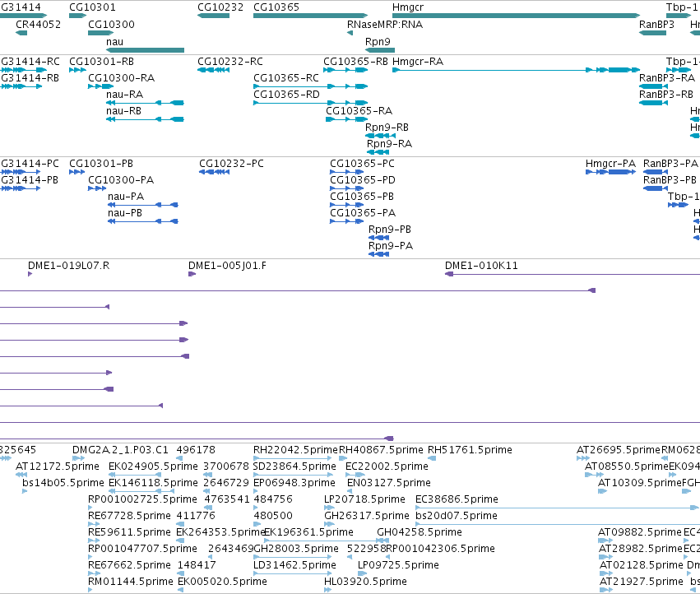Image resolution: width=700 pixels, height=594 pixels.
Task: Select the CG10232 gene arrow
Action: pos(213,16)
